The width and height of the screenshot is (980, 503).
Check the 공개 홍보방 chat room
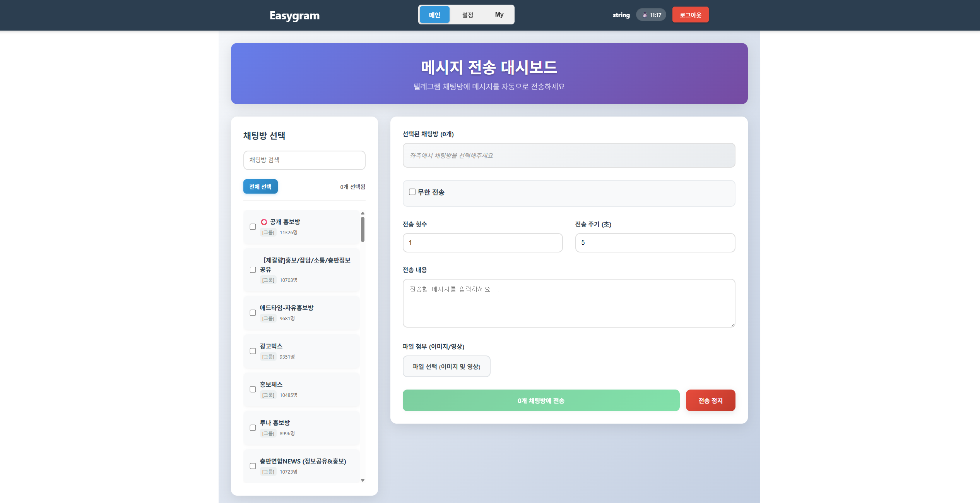[x=253, y=227]
